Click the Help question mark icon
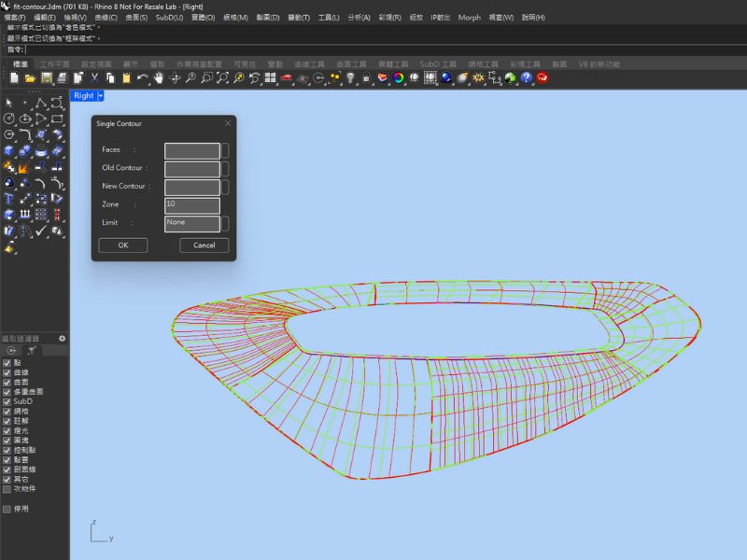Viewport: 747px width, 560px height. tap(526, 78)
